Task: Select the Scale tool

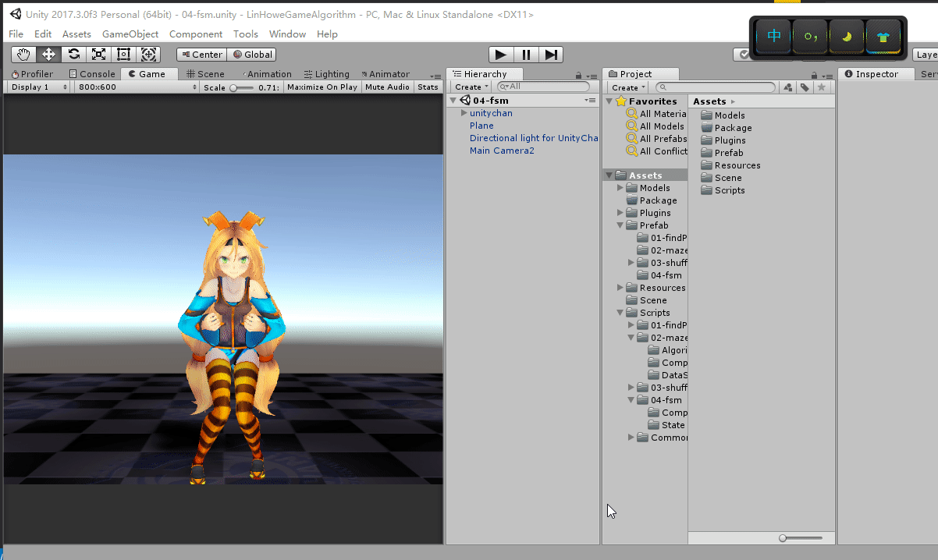Action: pos(98,55)
